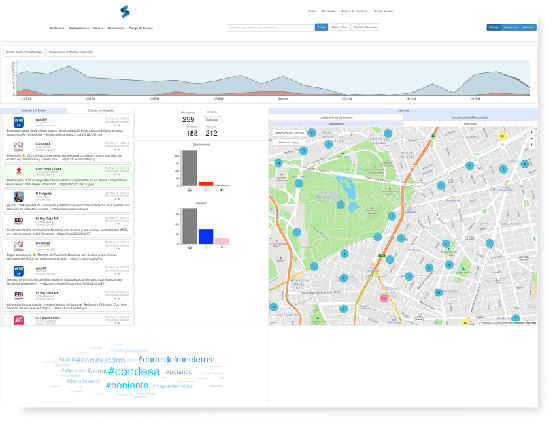Open El Salgado's profile photo in the tweet list
The height and width of the screenshot is (423, 555).
[x=19, y=197]
